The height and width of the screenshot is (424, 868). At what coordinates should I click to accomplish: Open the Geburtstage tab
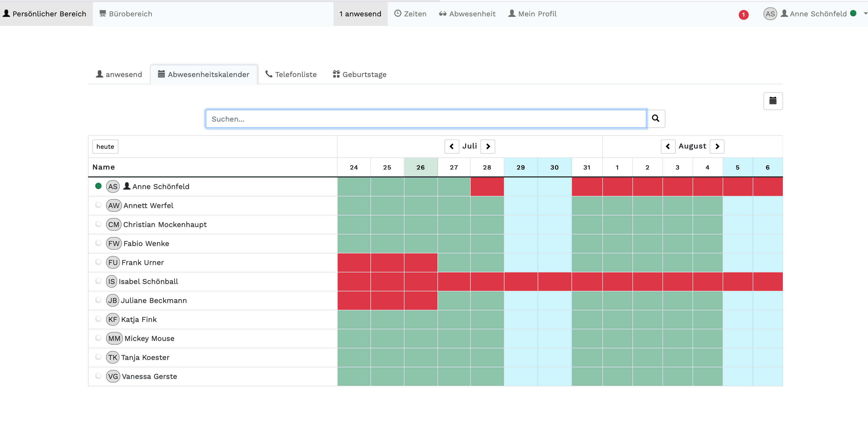pos(360,74)
